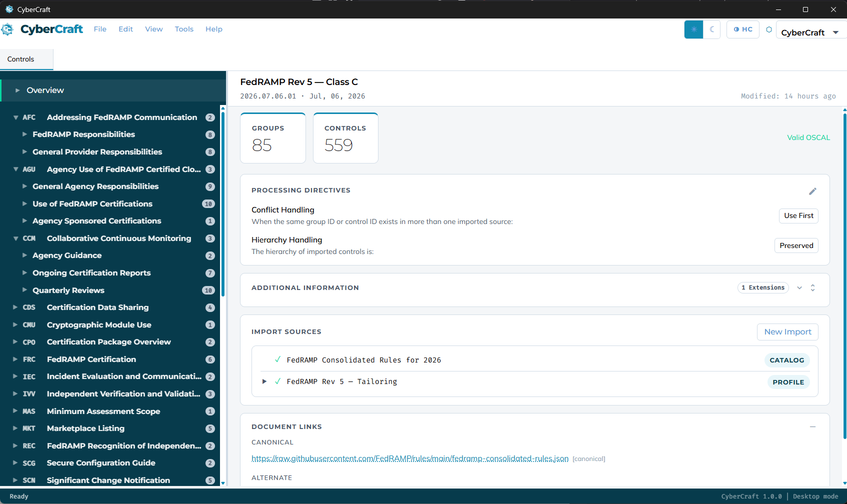Open the canonical fedramp-consolidated-rules.json link
Screen dimensions: 847x504
click(x=410, y=458)
